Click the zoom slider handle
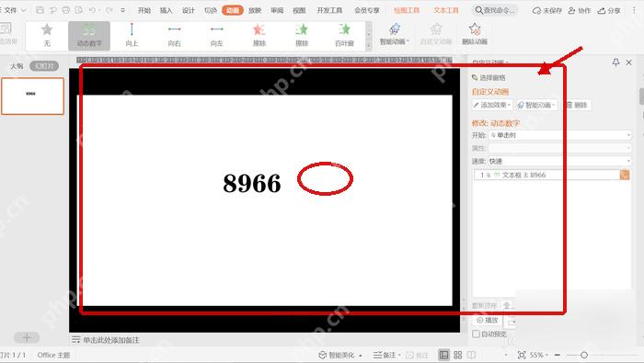This screenshot has width=644, height=363. [x=583, y=355]
